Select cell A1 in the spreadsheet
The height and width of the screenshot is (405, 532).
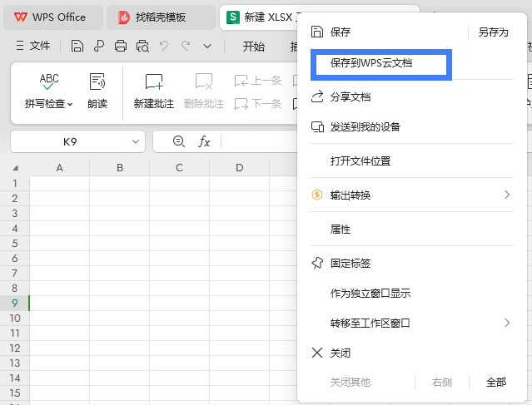pyautogui.click(x=59, y=183)
